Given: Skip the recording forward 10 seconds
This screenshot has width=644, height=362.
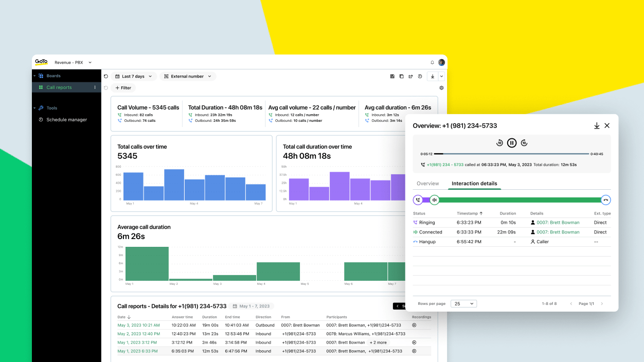Looking at the screenshot, I should click(x=524, y=143).
